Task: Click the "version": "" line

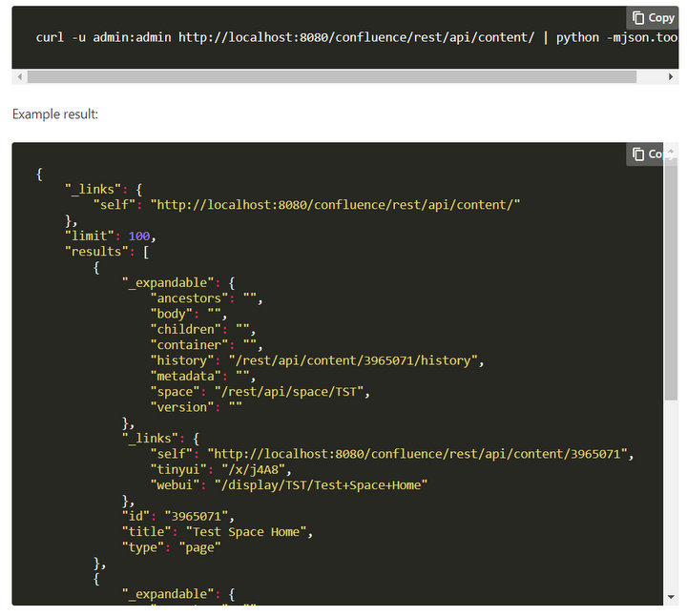Action: click(196, 407)
